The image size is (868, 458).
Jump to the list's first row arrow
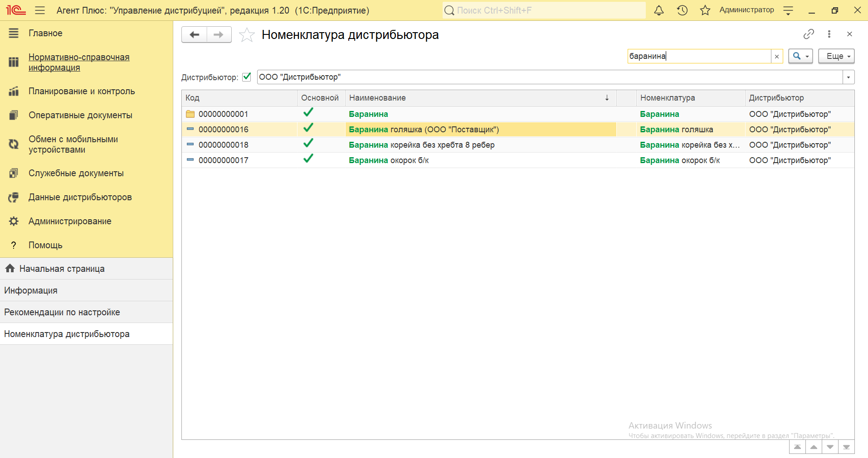pyautogui.click(x=797, y=447)
